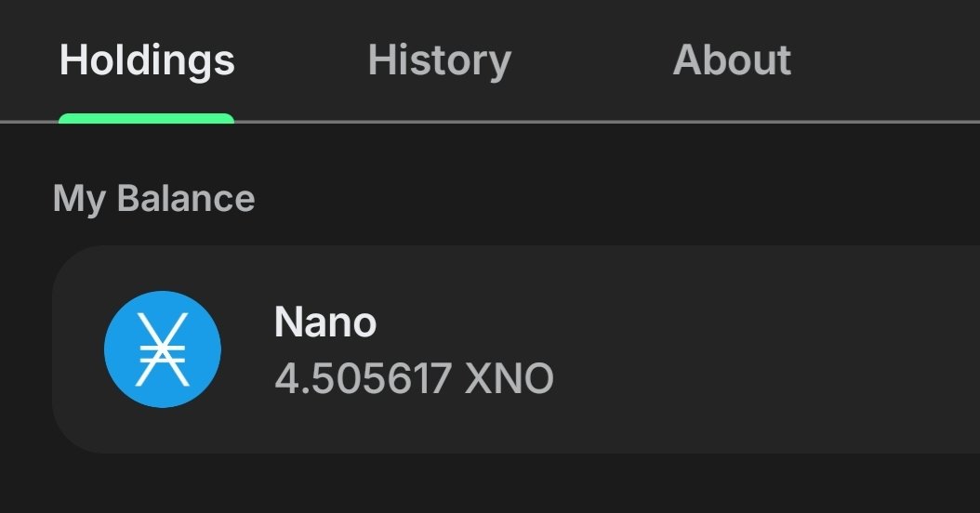Click the My Balance heading

(153, 199)
